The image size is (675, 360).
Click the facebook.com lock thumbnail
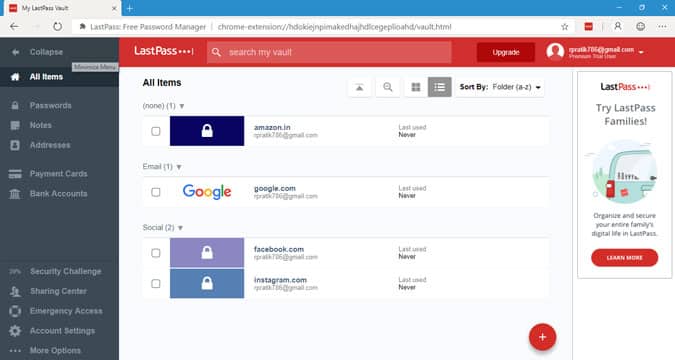207,253
